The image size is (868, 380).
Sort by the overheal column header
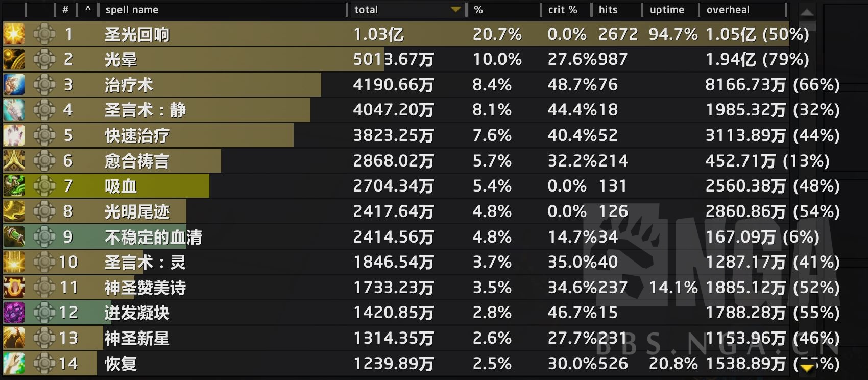(x=728, y=10)
